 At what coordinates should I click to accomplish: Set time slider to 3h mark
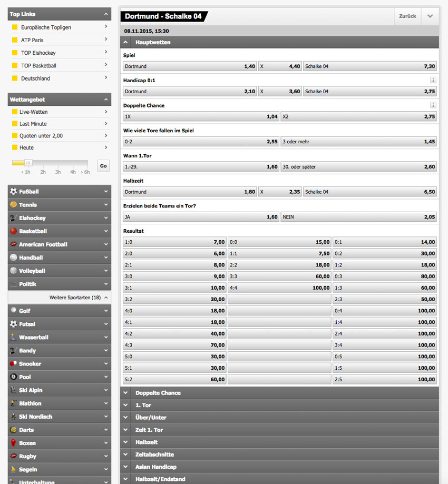point(58,172)
